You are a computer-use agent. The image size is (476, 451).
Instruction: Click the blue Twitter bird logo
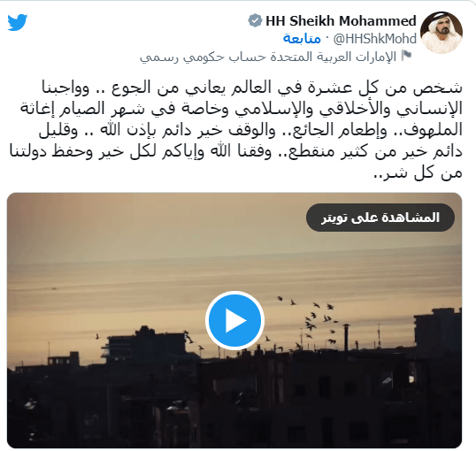pyautogui.click(x=18, y=22)
